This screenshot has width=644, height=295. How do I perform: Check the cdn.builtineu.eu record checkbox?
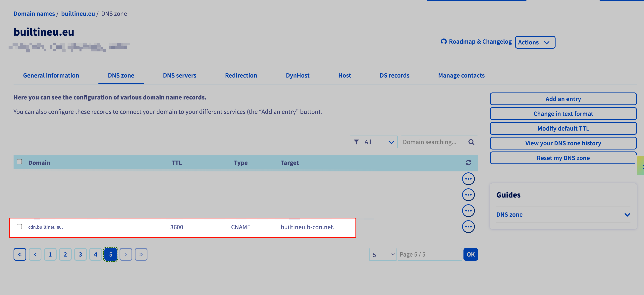[x=19, y=226]
